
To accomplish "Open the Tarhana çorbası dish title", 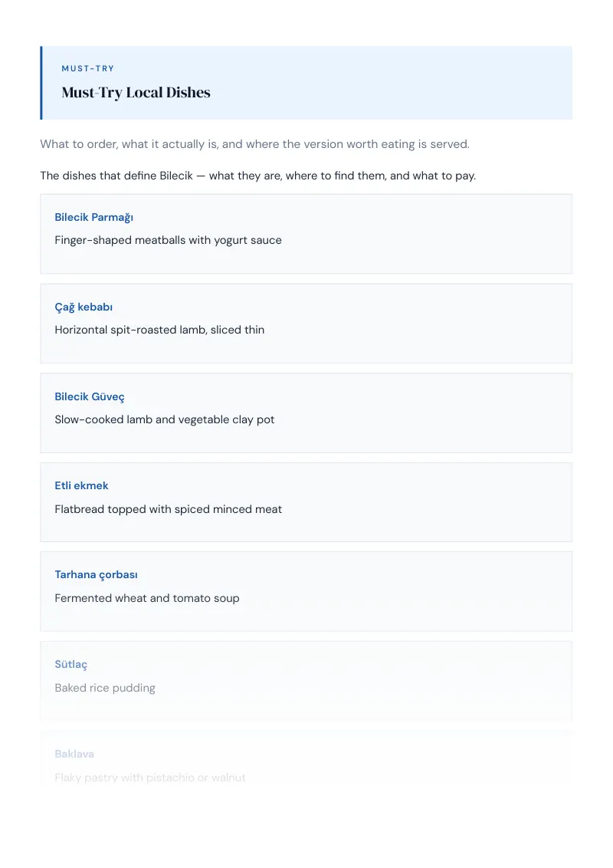I will [x=96, y=574].
